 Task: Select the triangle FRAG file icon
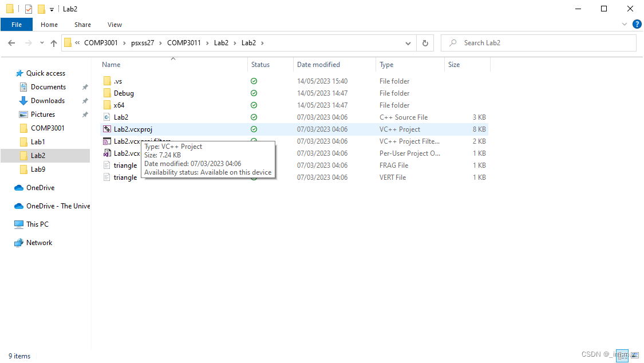[x=107, y=165]
